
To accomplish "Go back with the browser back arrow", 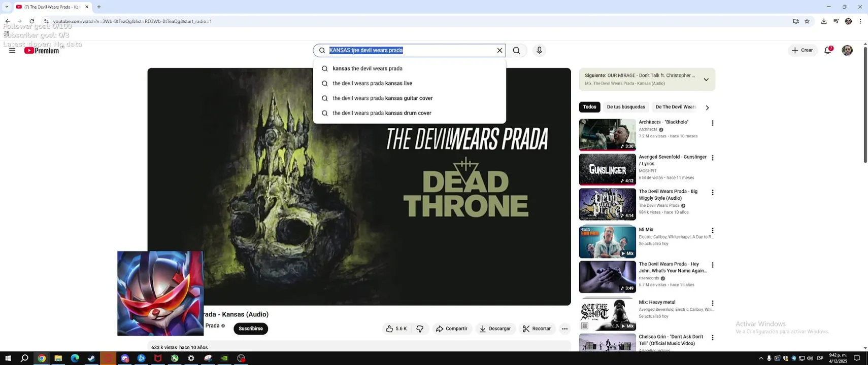I will pos(7,21).
